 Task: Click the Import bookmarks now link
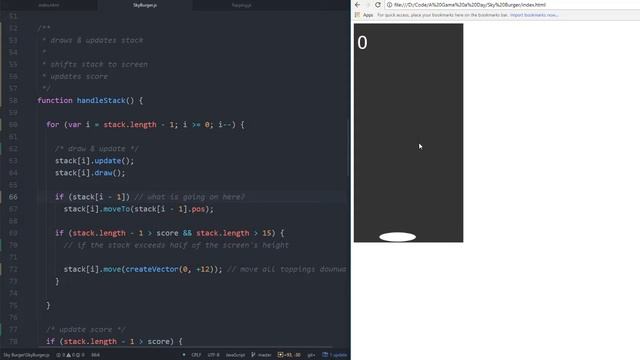pos(534,15)
